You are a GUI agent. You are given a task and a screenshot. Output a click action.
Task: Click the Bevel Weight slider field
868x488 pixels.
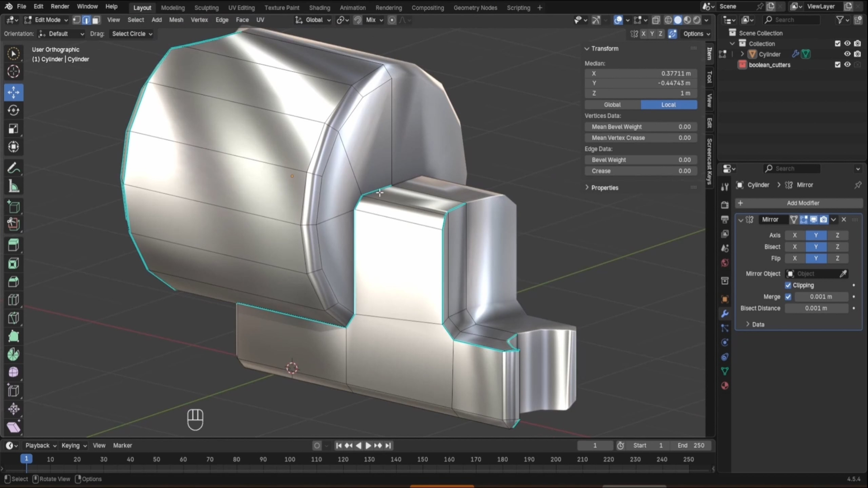tap(640, 160)
